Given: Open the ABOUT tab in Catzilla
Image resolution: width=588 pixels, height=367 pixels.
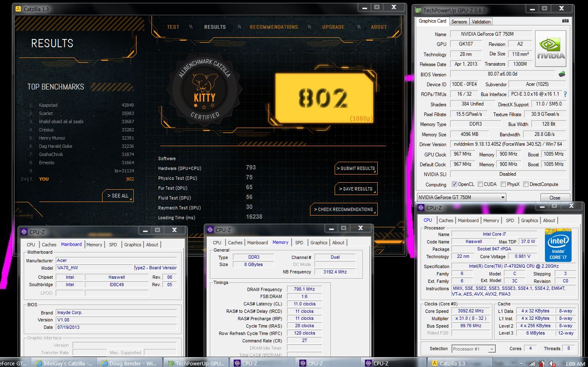Looking at the screenshot, I should [x=379, y=27].
